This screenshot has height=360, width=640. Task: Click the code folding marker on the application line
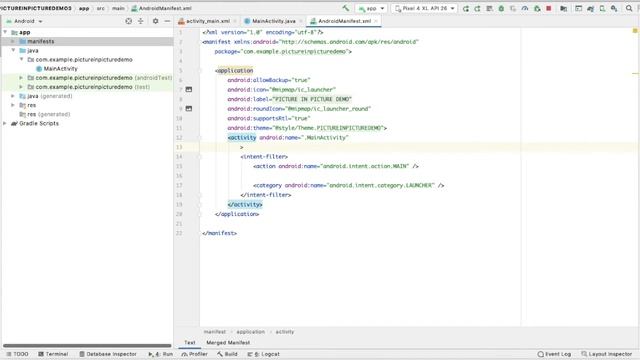tap(200, 71)
